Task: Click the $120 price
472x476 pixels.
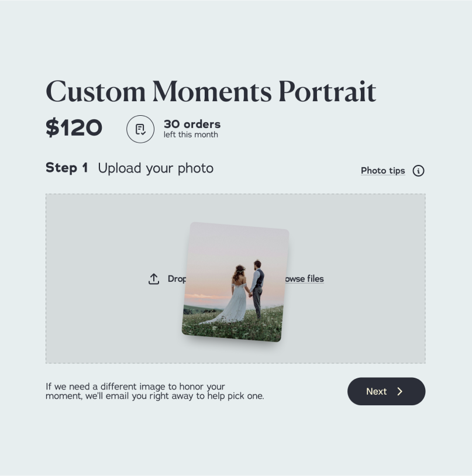Action: [x=74, y=128]
